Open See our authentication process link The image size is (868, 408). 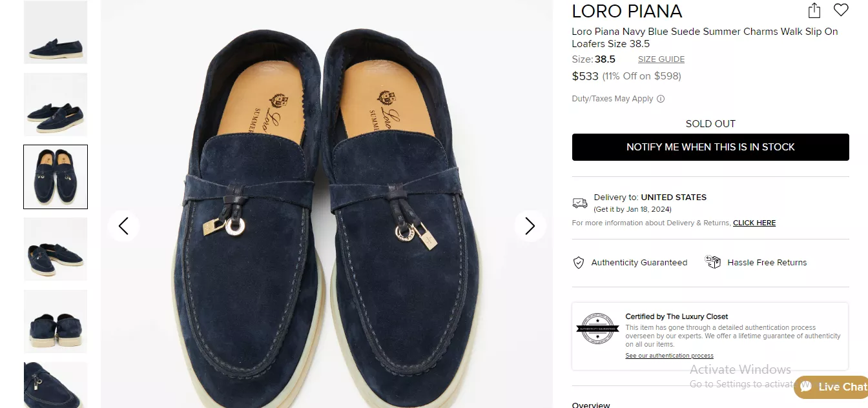[x=669, y=356]
